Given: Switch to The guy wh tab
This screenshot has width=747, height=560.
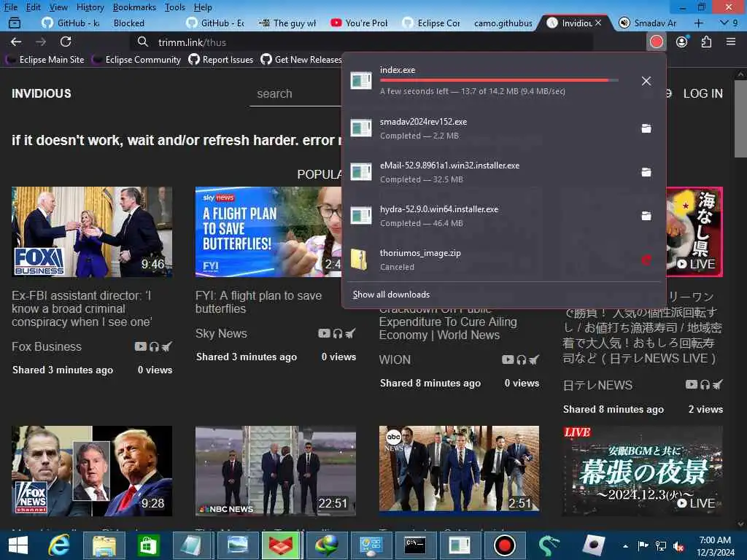Looking at the screenshot, I should tap(287, 23).
